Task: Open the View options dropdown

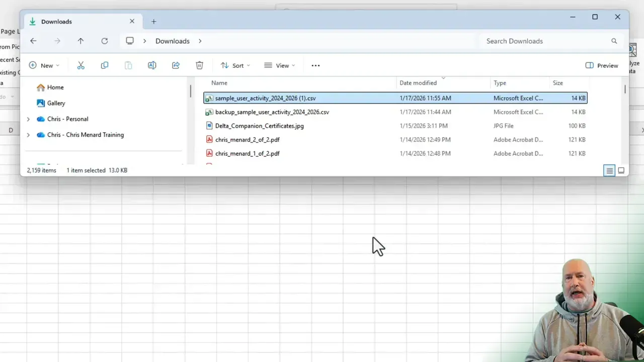Action: pyautogui.click(x=279, y=65)
